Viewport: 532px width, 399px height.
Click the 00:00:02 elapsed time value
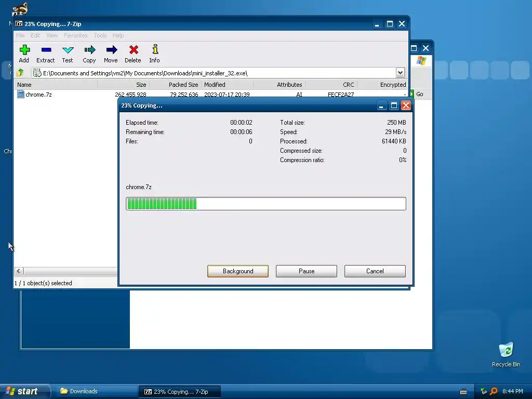tap(241, 123)
